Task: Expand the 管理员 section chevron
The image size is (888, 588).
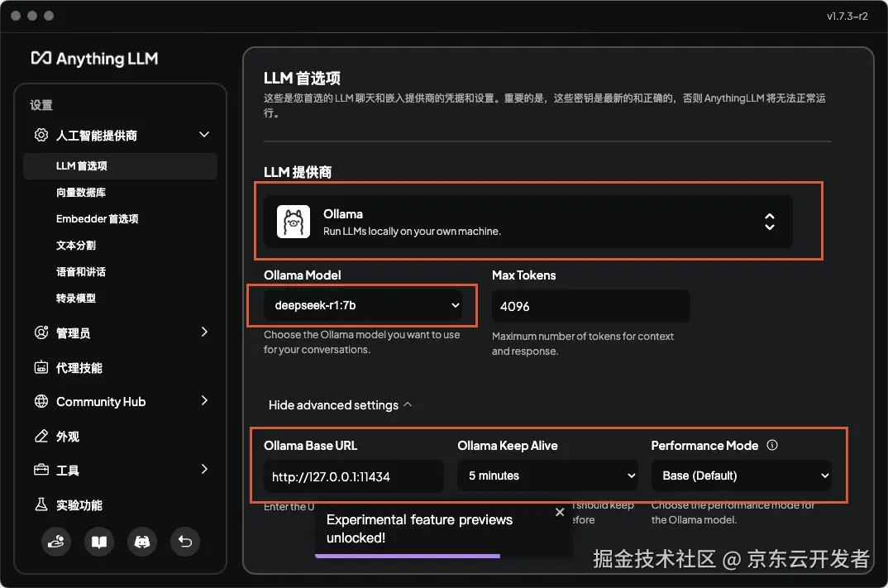Action: (204, 332)
